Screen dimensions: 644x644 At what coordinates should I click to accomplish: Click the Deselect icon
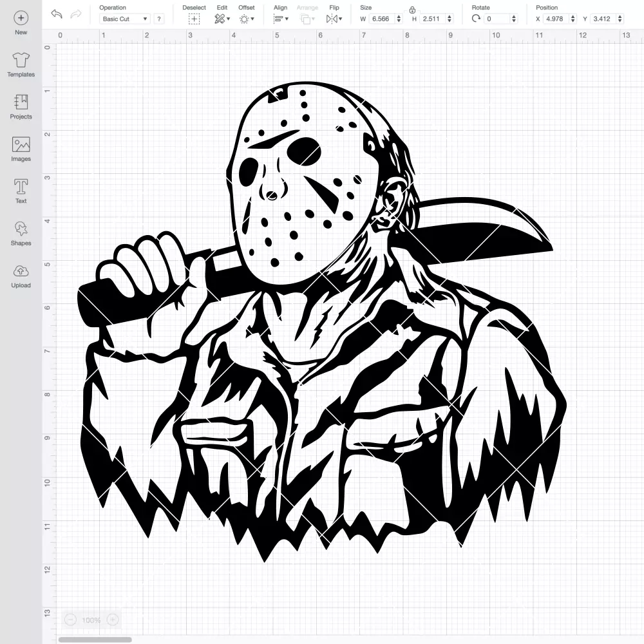(194, 19)
